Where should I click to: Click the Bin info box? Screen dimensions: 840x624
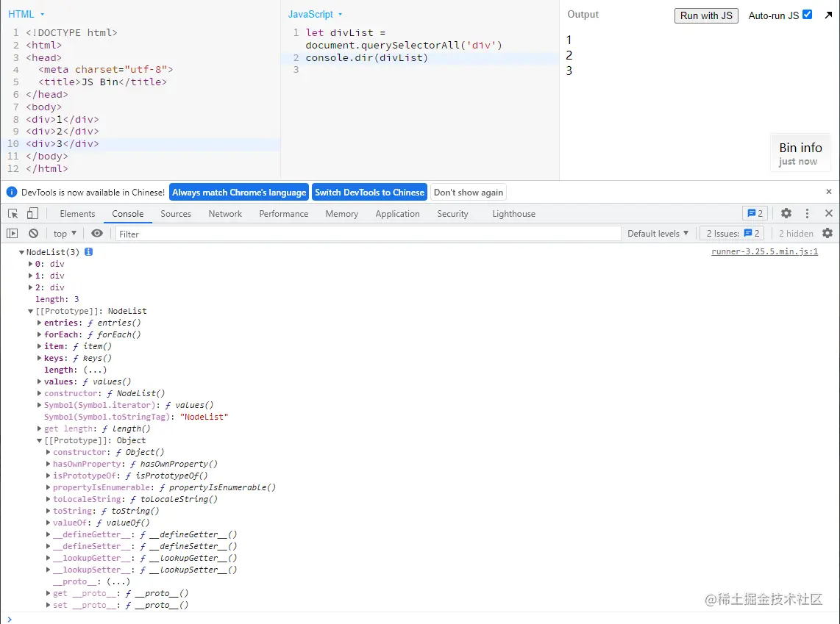click(800, 154)
